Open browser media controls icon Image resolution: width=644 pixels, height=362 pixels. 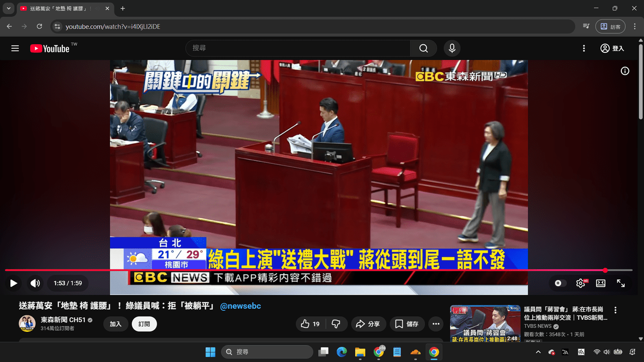tap(586, 26)
